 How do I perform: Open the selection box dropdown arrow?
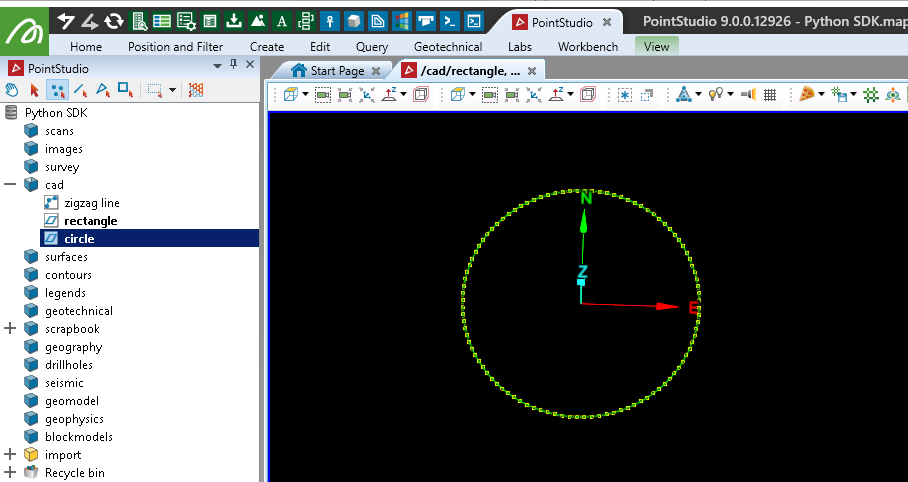172,90
